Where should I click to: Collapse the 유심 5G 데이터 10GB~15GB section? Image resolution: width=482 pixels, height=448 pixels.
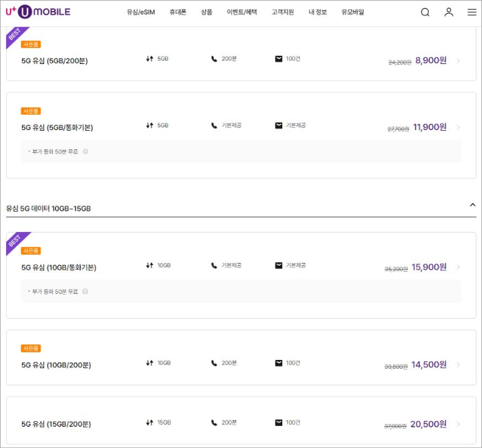pos(473,205)
